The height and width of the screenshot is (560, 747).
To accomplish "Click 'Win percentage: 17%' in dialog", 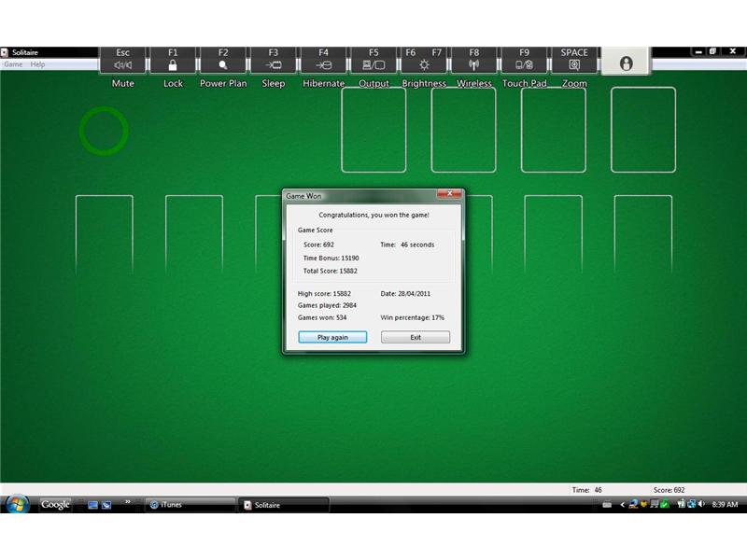I will 412,317.
